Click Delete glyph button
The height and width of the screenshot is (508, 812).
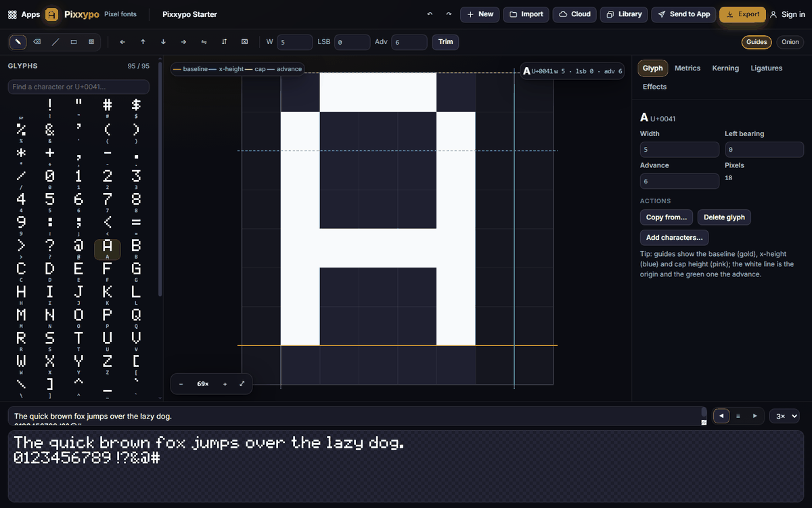pos(725,217)
